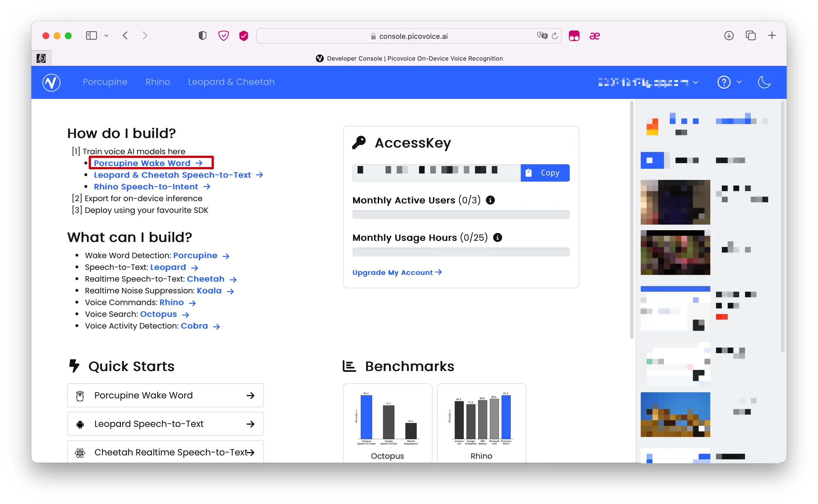
Task: Click the main page vertical scrollbar
Action: (x=632, y=220)
